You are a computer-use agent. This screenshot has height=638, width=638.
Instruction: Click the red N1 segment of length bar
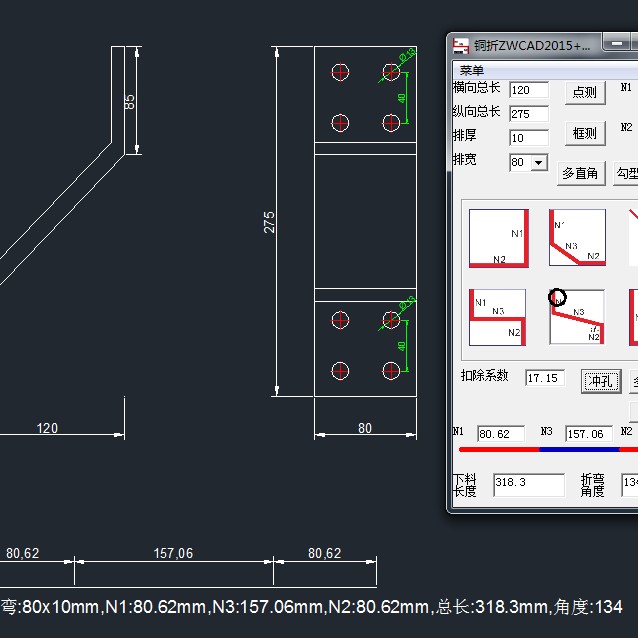point(499,450)
